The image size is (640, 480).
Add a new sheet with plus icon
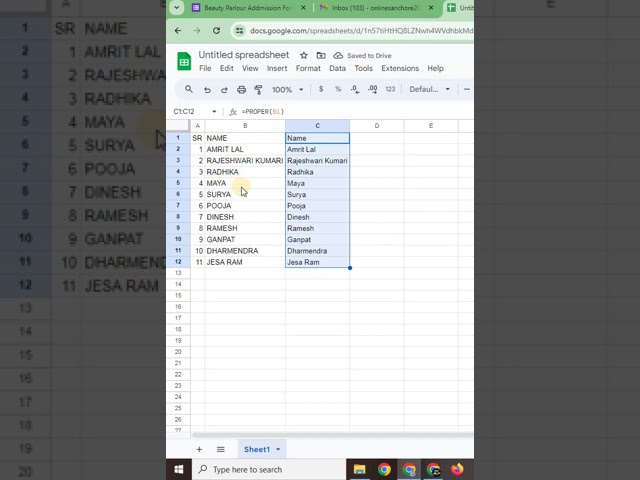coord(199,449)
